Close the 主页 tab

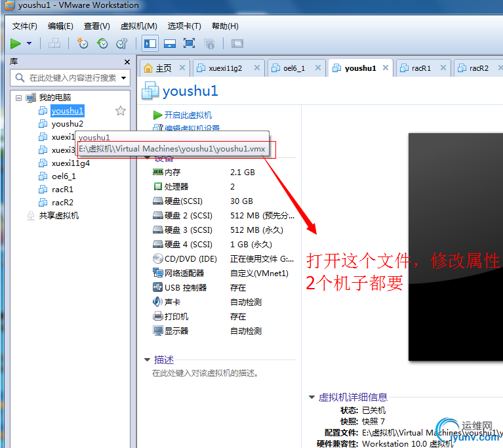click(182, 68)
